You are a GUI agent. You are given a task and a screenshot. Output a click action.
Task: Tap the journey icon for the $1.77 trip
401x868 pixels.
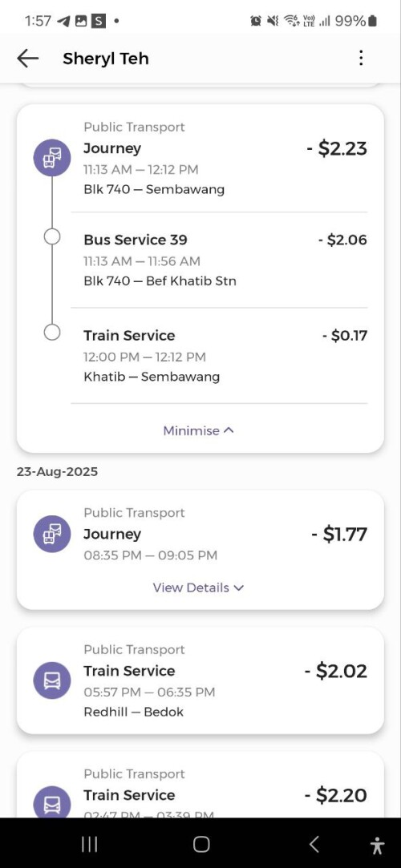coord(52,534)
